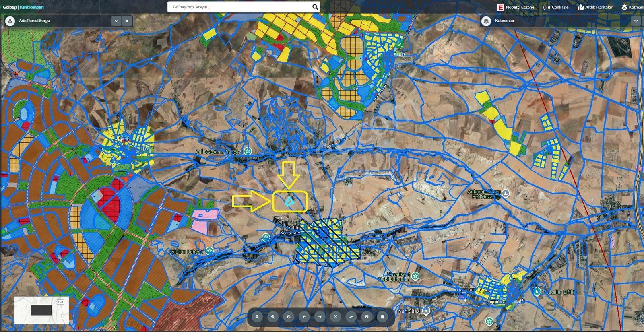Viewport: 644px width, 332px height.
Task: Click the Ada Parsel Sorgu panel icon
Action: 10,21
